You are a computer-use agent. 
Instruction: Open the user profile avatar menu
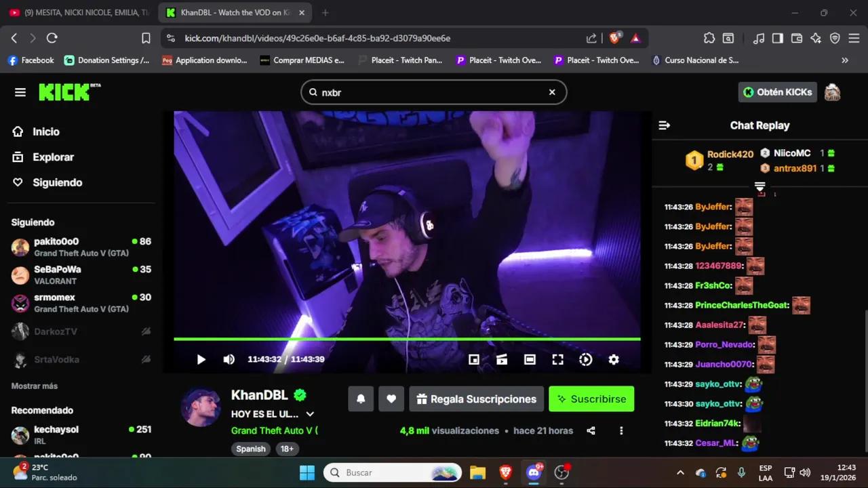[x=832, y=92]
